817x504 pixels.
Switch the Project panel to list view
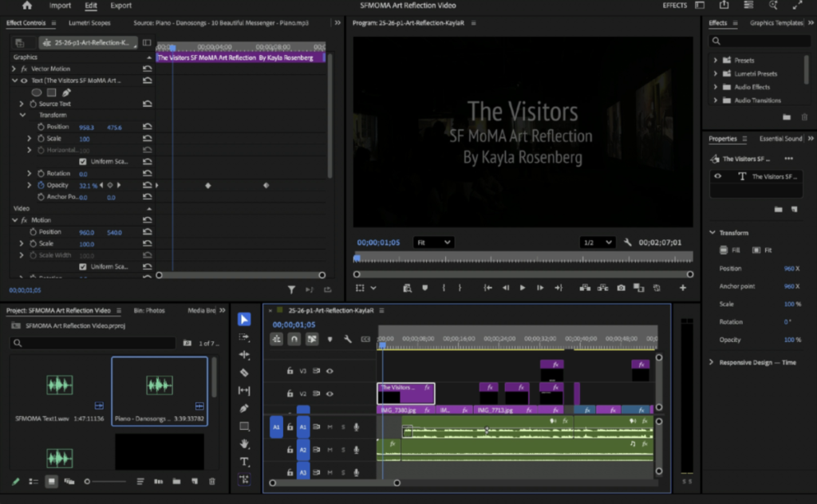coord(34,482)
